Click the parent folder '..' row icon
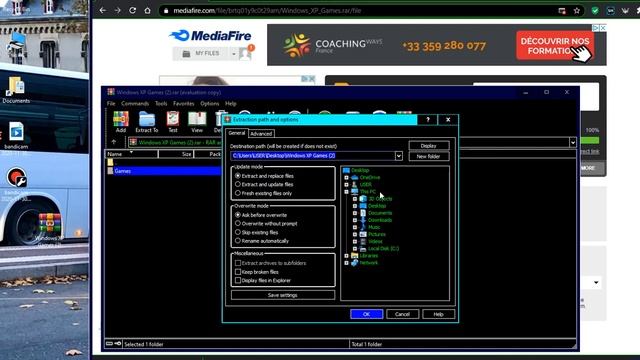Image resolution: width=640 pixels, height=360 pixels. pos(110,162)
